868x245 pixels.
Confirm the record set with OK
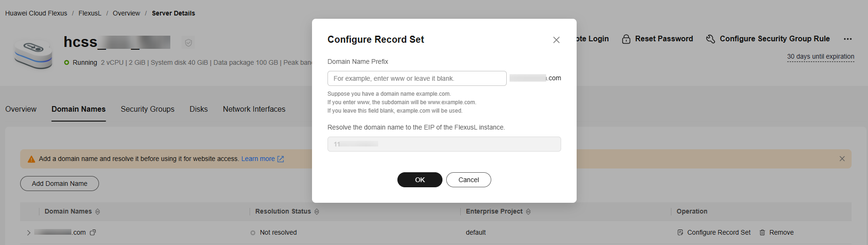tap(420, 180)
